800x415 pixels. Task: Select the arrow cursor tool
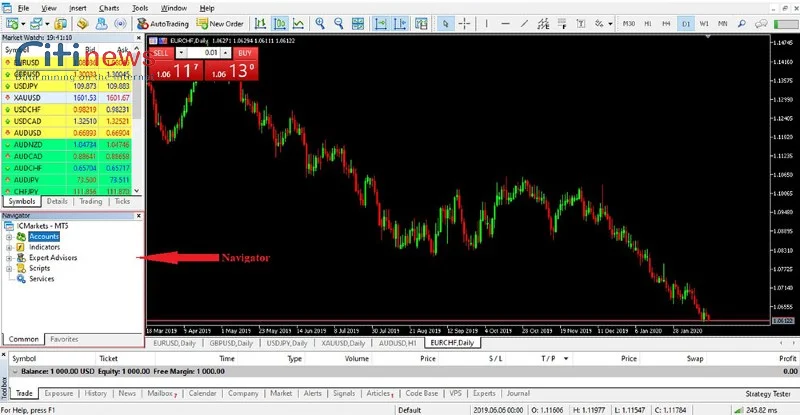tap(445, 23)
